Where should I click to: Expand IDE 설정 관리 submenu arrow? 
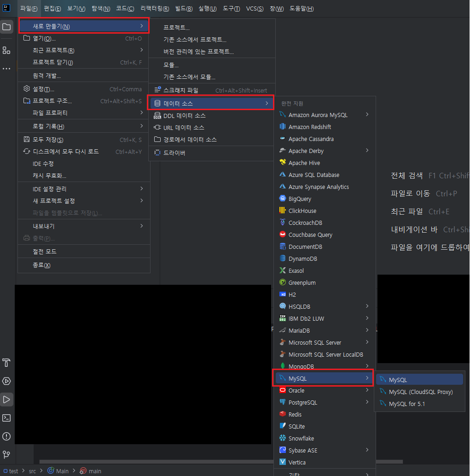tap(142, 188)
